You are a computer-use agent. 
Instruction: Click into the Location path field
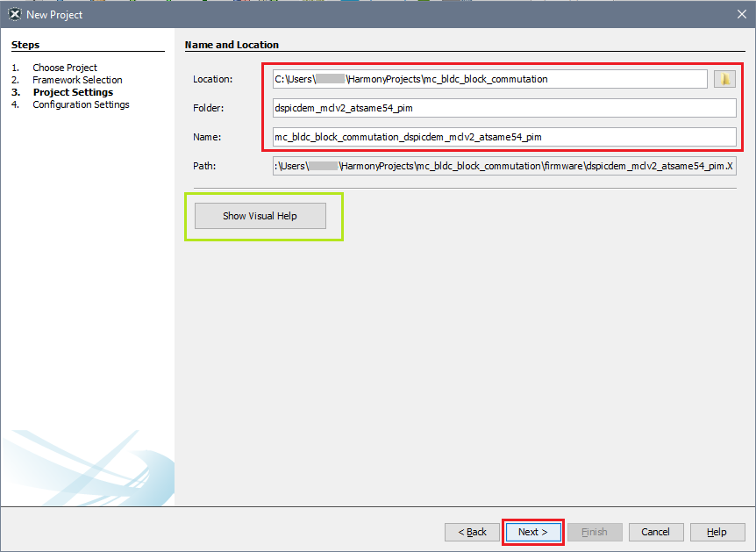tap(489, 79)
